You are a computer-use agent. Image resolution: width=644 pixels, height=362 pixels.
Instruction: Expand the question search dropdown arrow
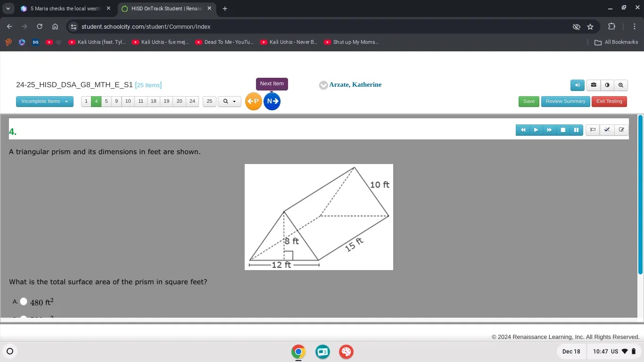click(x=233, y=101)
